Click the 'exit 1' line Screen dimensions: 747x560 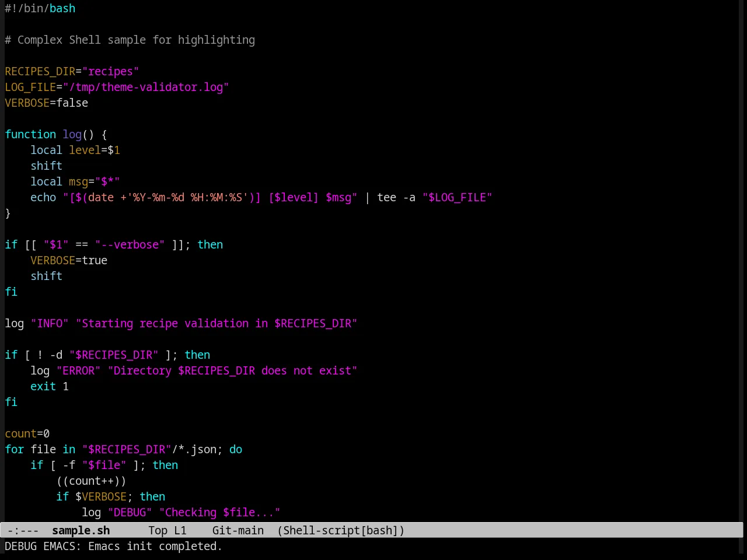tap(50, 386)
